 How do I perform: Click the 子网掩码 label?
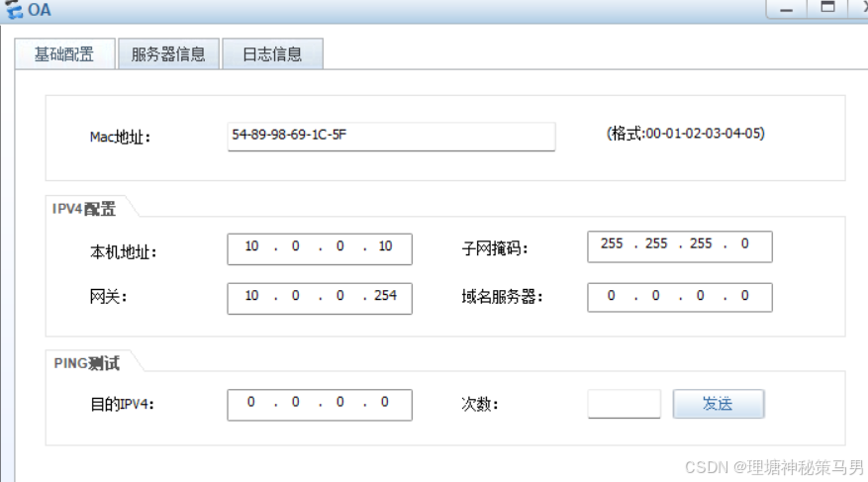495,248
